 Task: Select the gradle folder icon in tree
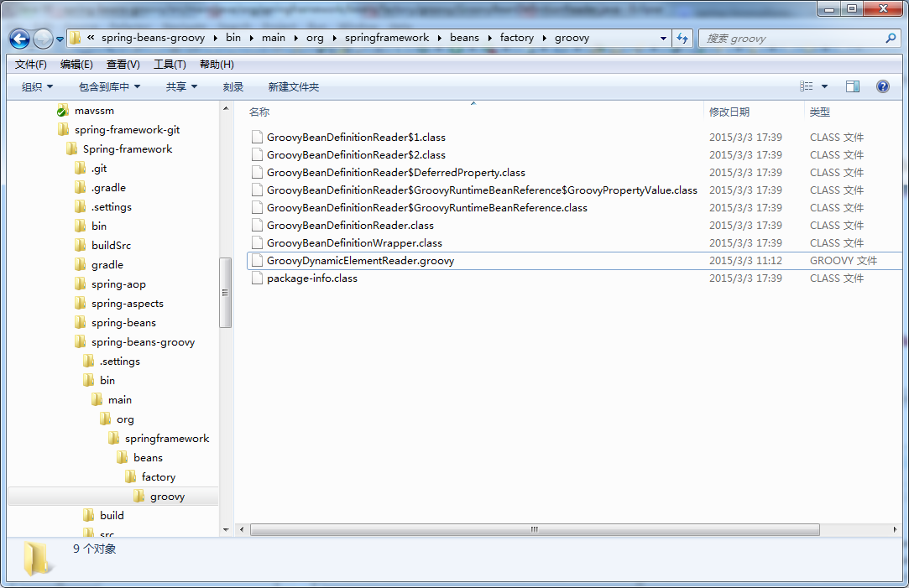point(81,265)
